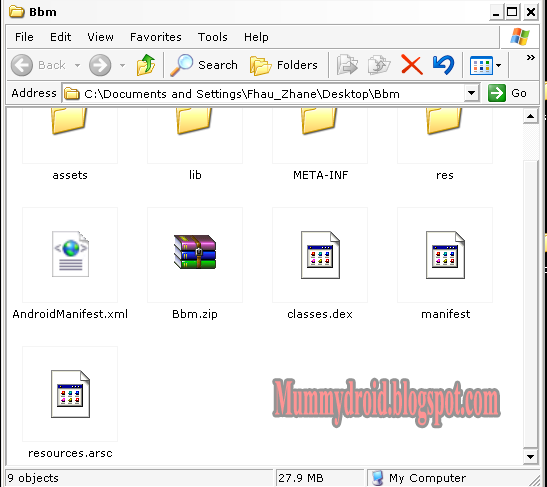Select the AndroidManifest.xml file icon
Viewport: 547px width, 487px height.
click(70, 254)
